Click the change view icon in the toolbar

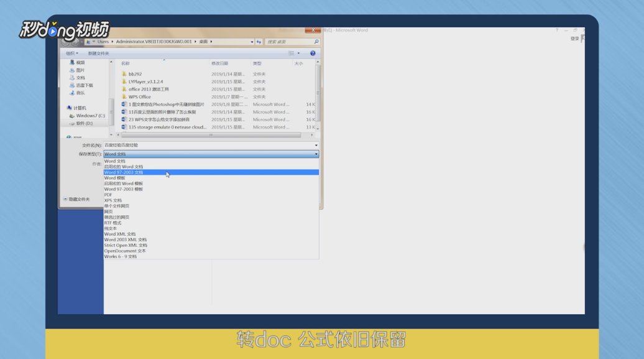[x=291, y=53]
